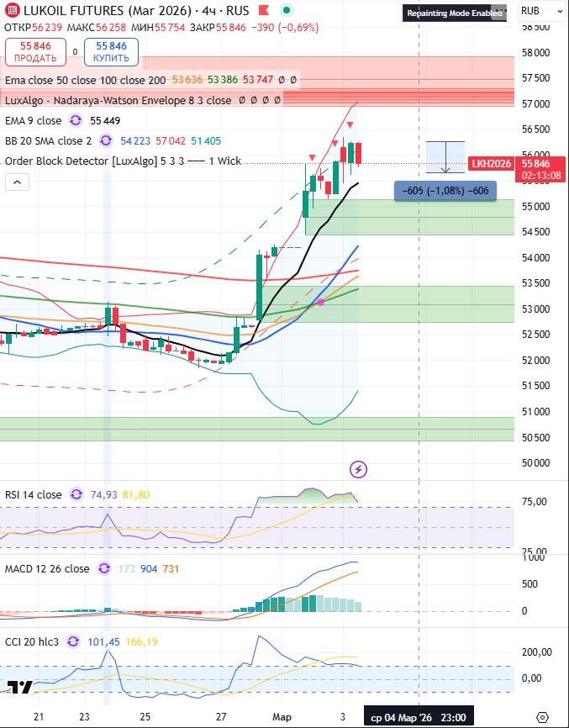Click the Lukoil symbol logo icon
569x728 pixels.
click(x=12, y=10)
